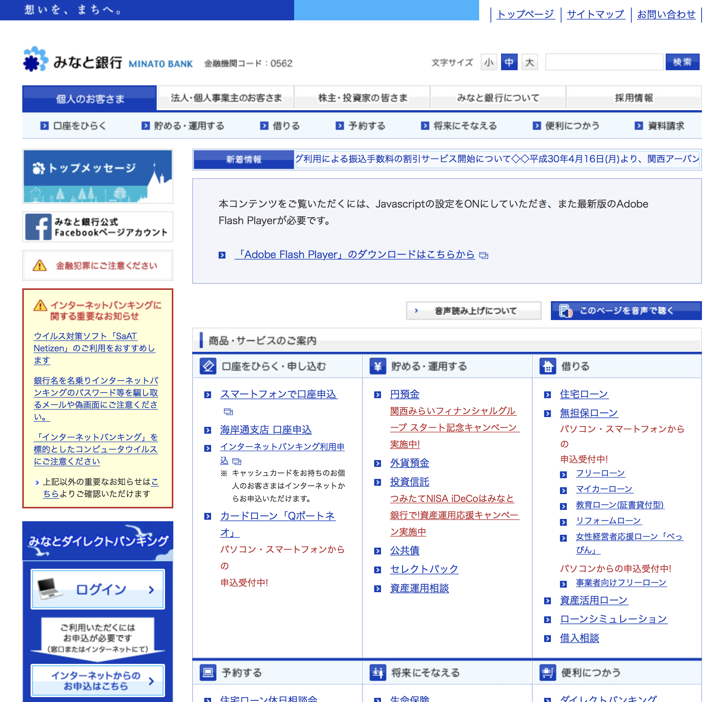
Task: Click the icon beside 便利につかう section heading
Action: (548, 673)
